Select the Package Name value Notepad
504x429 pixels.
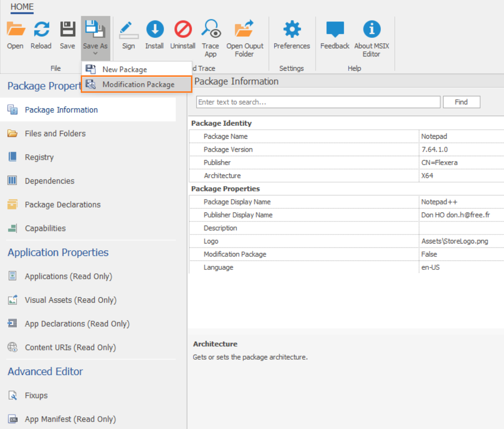[x=434, y=136]
